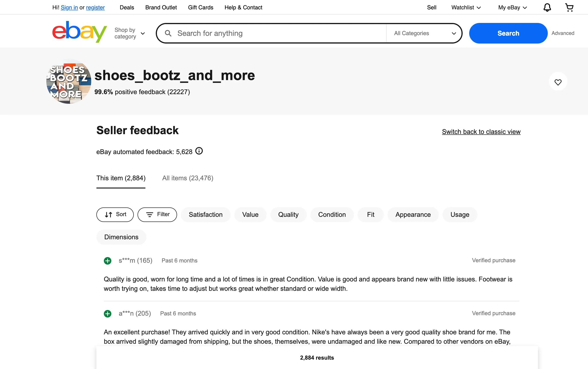Toggle the Fit filter chip
588x369 pixels.
pos(370,214)
